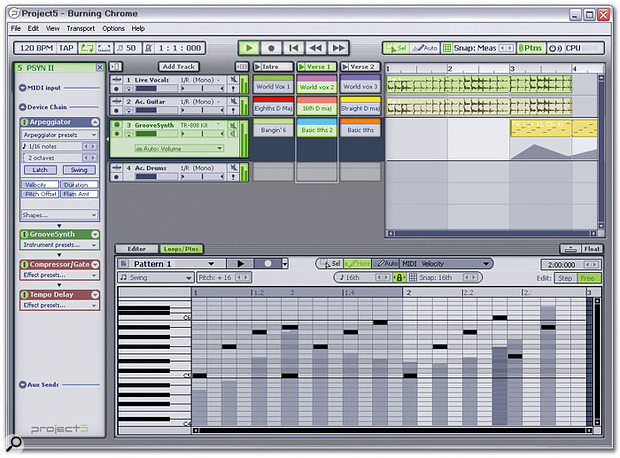Click the CPU meter power icon

click(555, 48)
